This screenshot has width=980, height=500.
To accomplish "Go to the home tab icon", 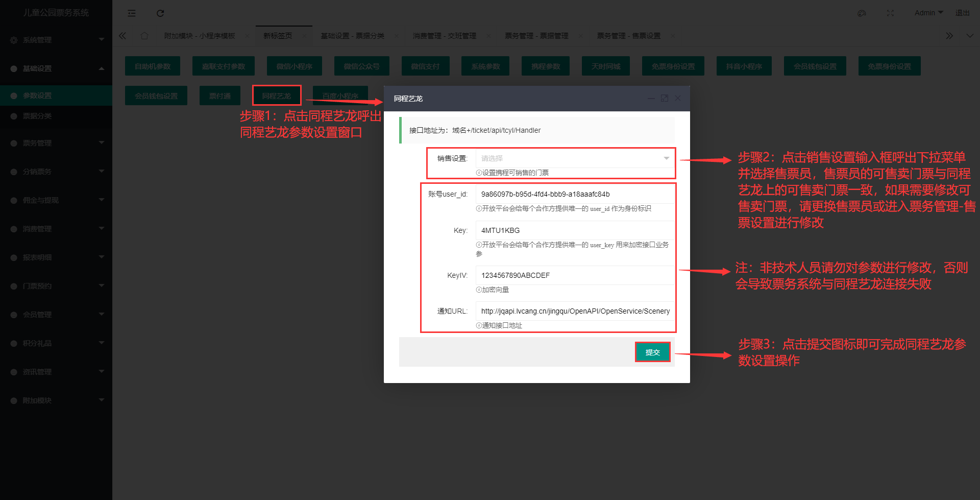I will [144, 36].
